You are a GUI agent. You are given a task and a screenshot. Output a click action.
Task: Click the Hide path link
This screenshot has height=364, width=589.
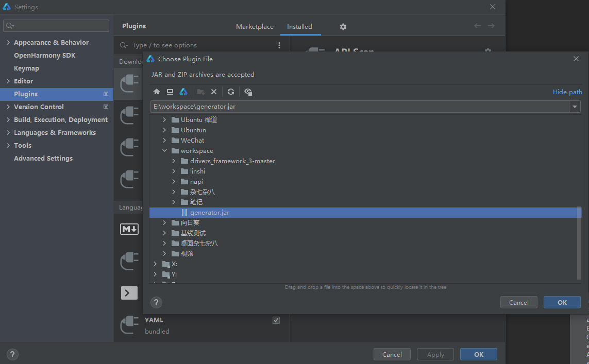[x=567, y=92]
